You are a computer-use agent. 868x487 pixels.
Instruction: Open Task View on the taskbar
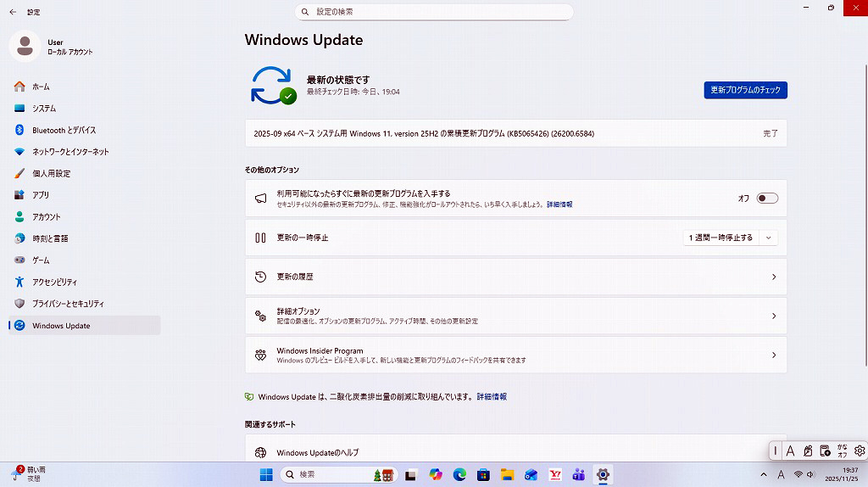[410, 475]
